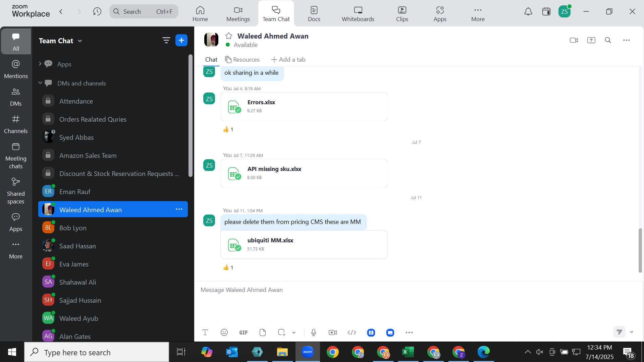Switch to the Clips tab
Image resolution: width=644 pixels, height=362 pixels.
(402, 14)
